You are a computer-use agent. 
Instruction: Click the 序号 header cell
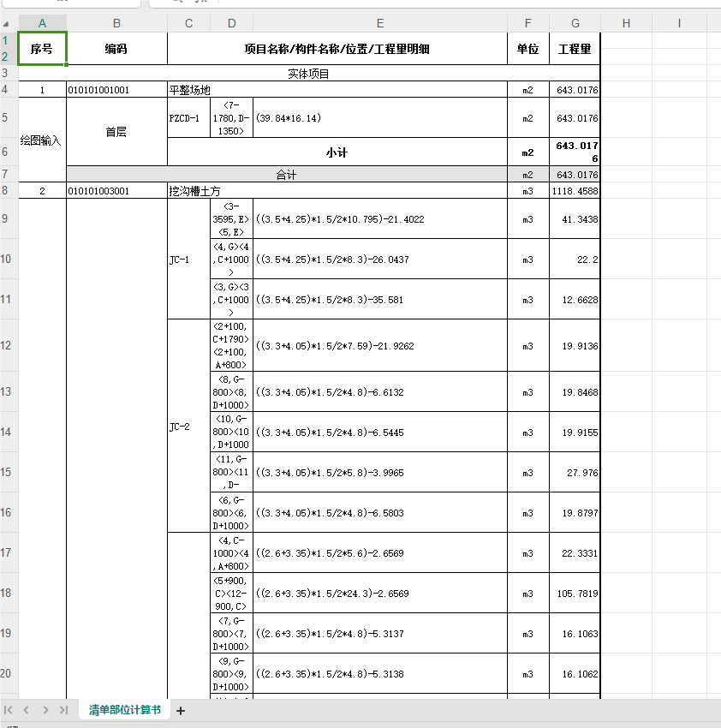pos(42,48)
